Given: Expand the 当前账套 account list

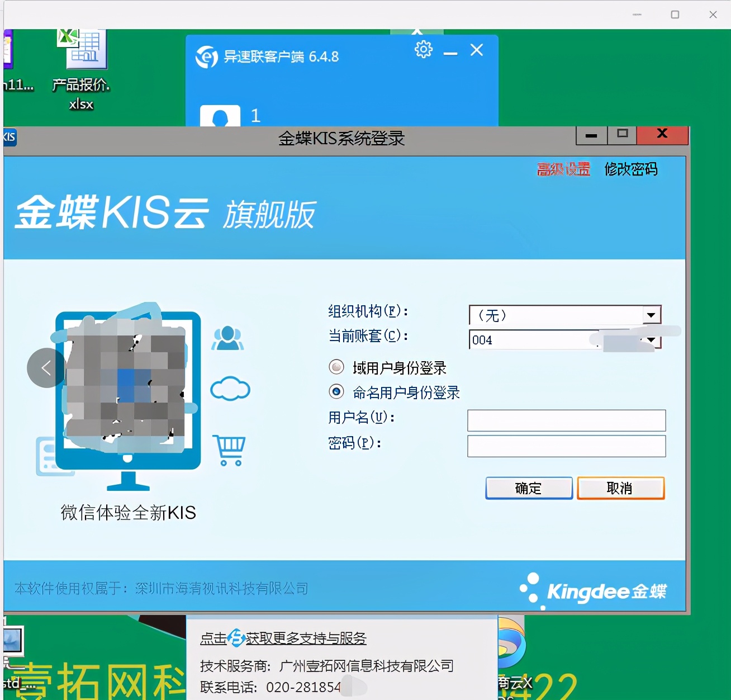Looking at the screenshot, I should tap(650, 340).
